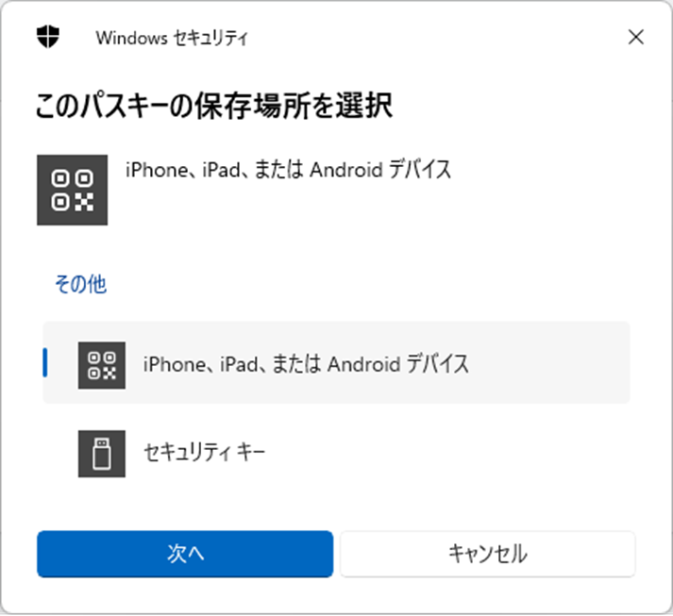Click the 次へ button
Viewport: 673px width, 616px height.
(185, 554)
